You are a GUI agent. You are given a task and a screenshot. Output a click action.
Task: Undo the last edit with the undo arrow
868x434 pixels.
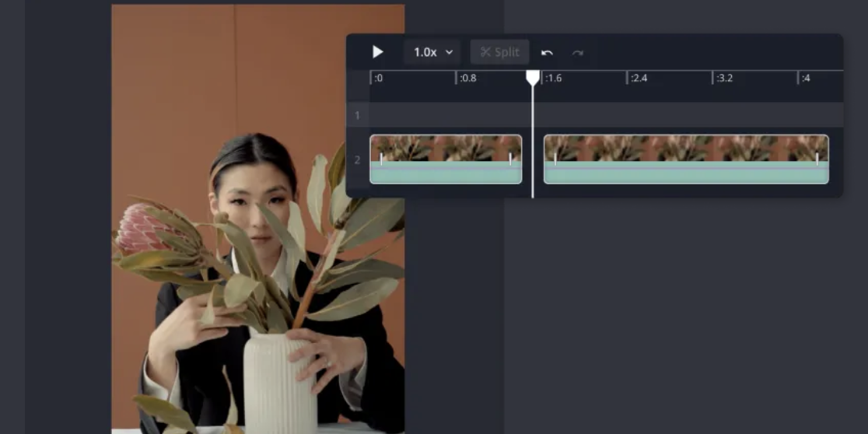547,53
